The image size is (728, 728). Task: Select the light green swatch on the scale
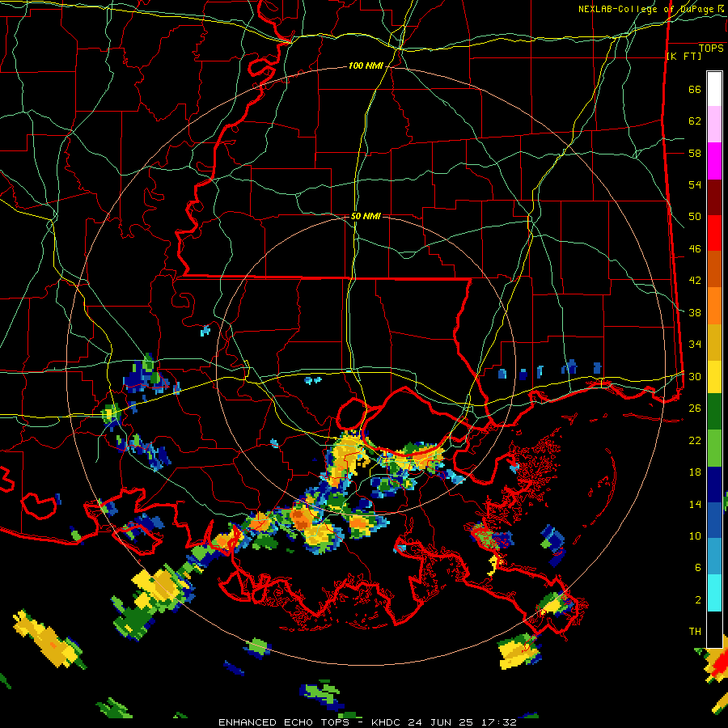714,448
